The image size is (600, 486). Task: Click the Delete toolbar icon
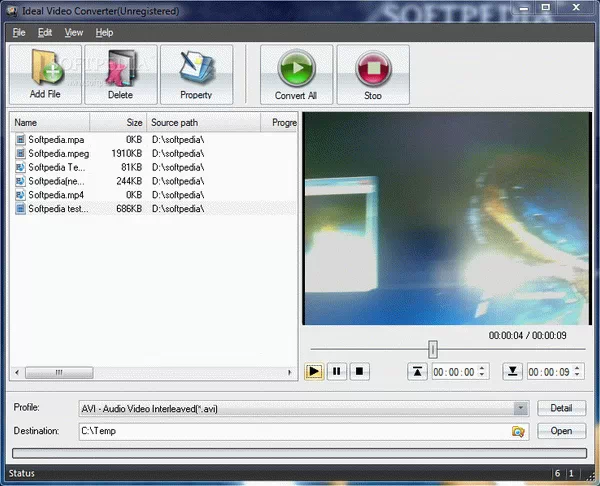click(121, 74)
